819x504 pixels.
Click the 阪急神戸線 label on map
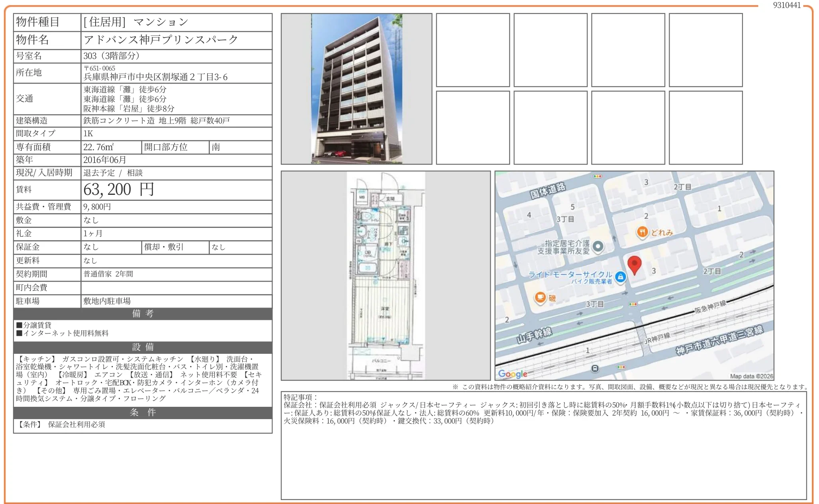(x=710, y=307)
